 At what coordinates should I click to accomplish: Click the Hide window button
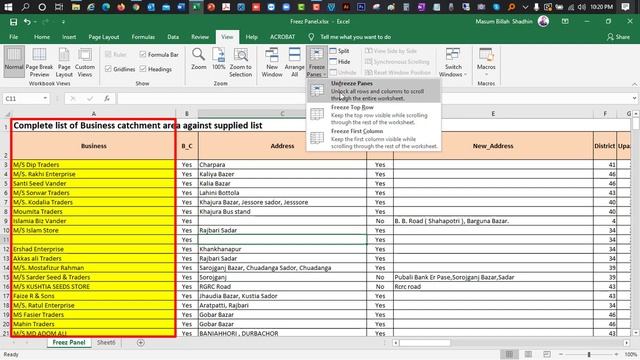340,62
